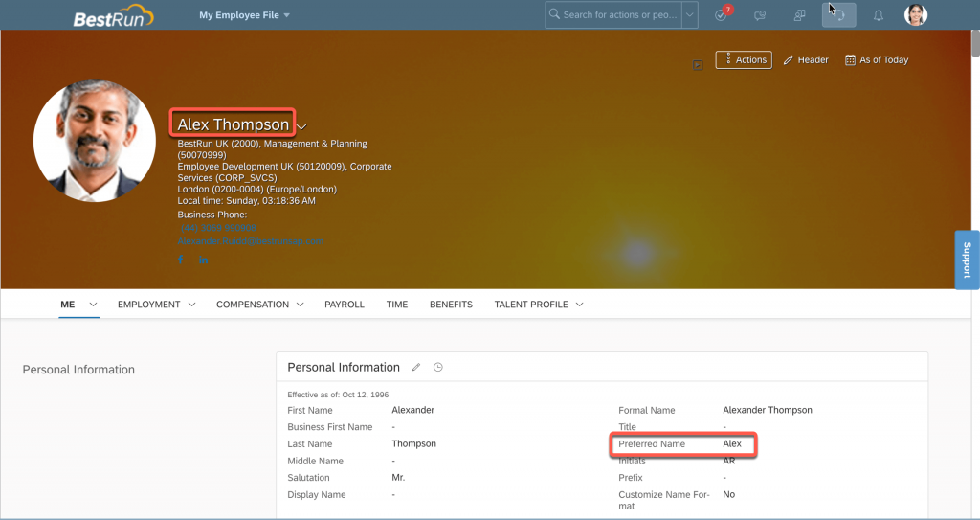Expand the COMPENSATION tab chevron
The image size is (980, 520).
[300, 305]
